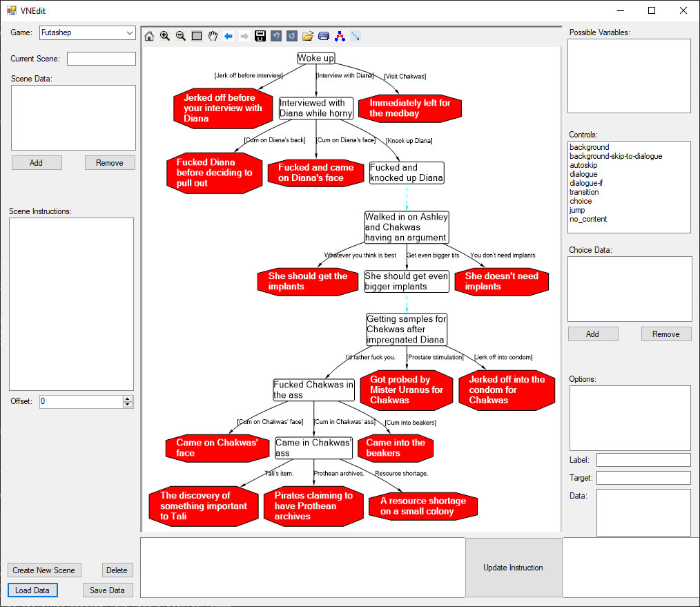Screen dimensions: 700x607
Task: Click the floppy disk save graph icon
Action: [260, 36]
